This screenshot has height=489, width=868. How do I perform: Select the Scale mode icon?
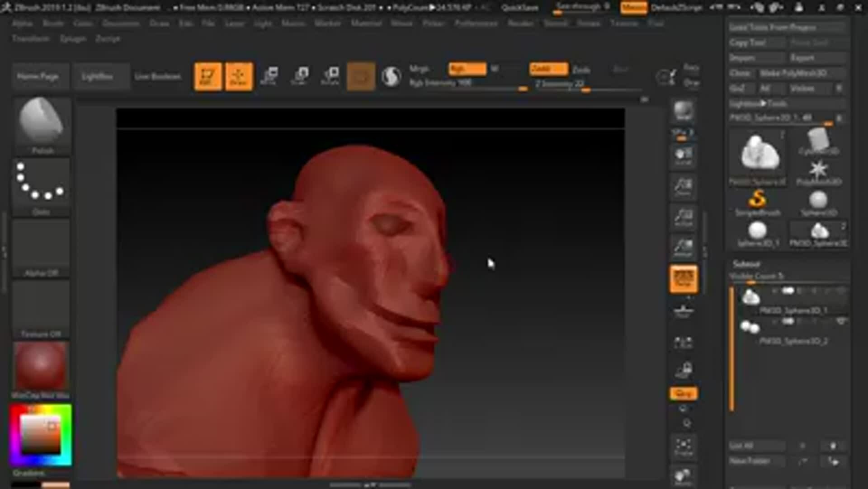point(300,75)
